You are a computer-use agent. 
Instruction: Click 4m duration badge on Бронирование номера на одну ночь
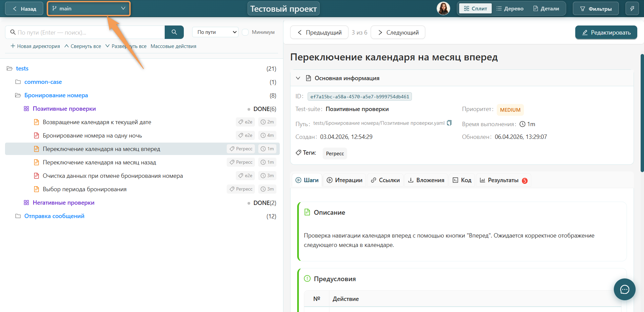coord(267,136)
